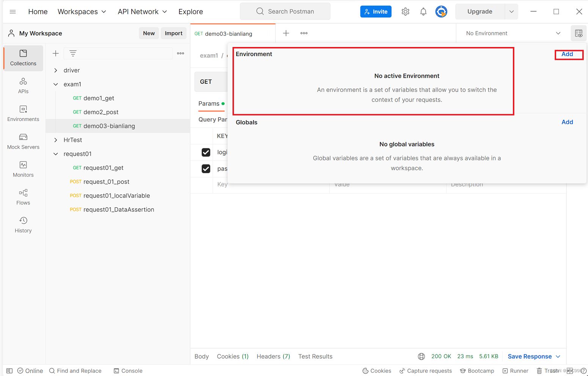Switch to the response Cookies (1) tab

233,356
